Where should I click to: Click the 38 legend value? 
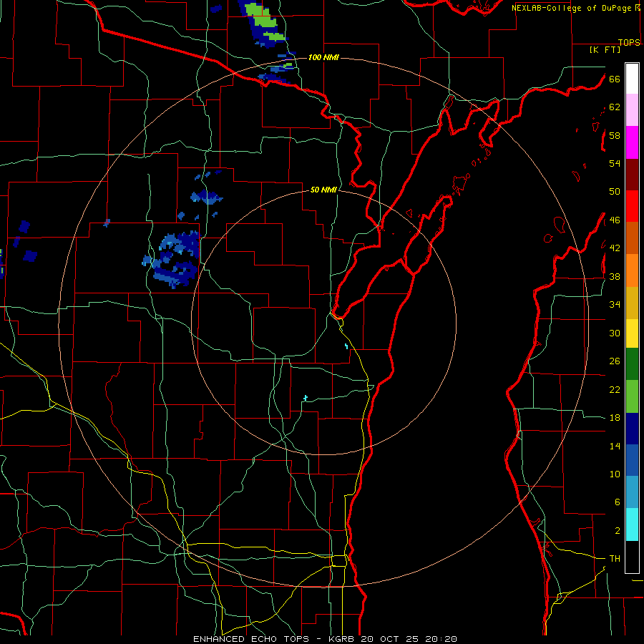point(615,276)
